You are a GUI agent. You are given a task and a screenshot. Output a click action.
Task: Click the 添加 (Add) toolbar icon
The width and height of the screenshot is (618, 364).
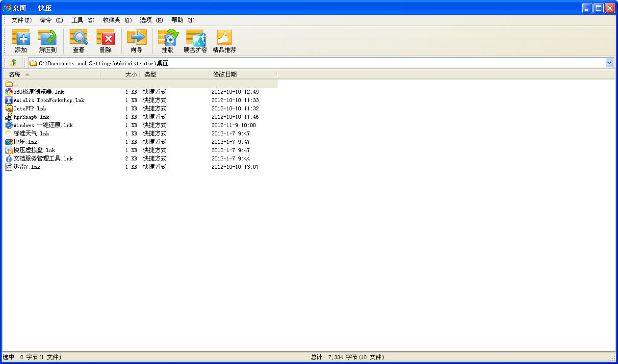pos(21,41)
